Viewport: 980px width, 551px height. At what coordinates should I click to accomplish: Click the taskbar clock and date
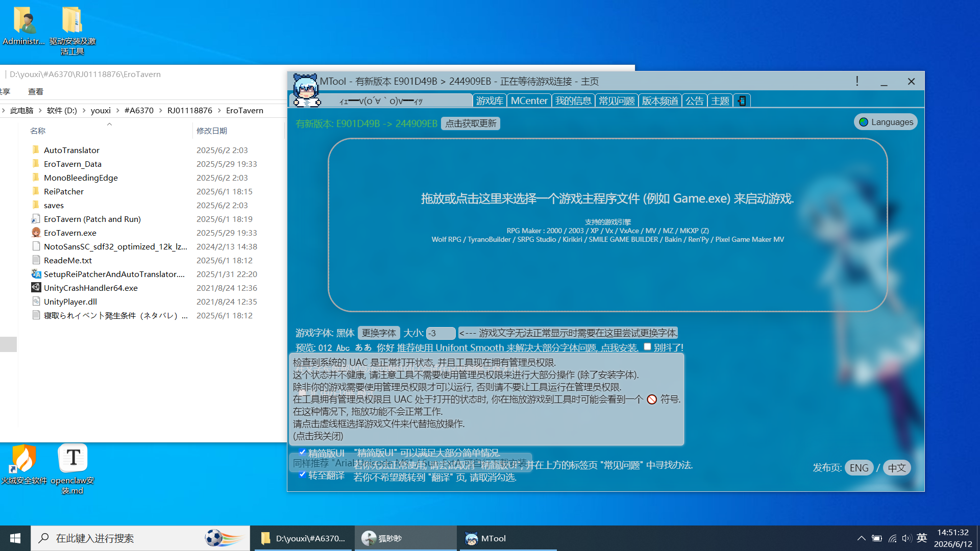point(953,538)
